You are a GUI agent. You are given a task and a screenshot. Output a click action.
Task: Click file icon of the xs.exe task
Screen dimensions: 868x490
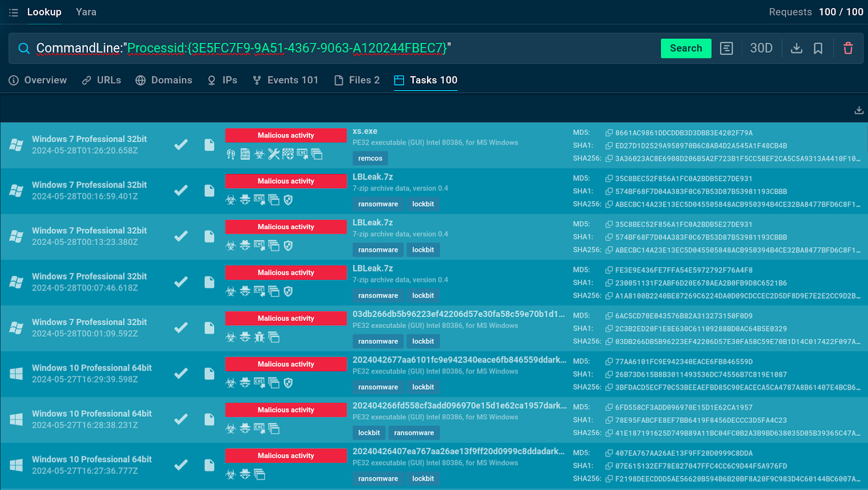[209, 145]
